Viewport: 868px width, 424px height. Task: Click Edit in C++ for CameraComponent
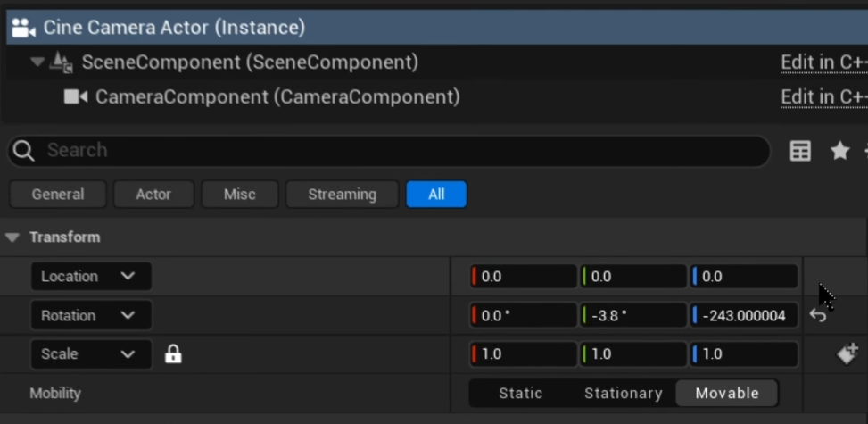click(823, 96)
